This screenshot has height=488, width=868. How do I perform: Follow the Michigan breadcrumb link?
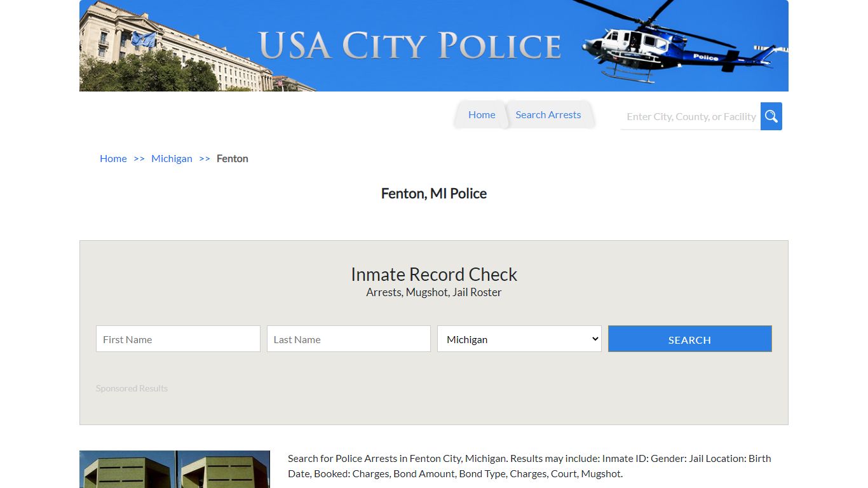click(x=172, y=158)
